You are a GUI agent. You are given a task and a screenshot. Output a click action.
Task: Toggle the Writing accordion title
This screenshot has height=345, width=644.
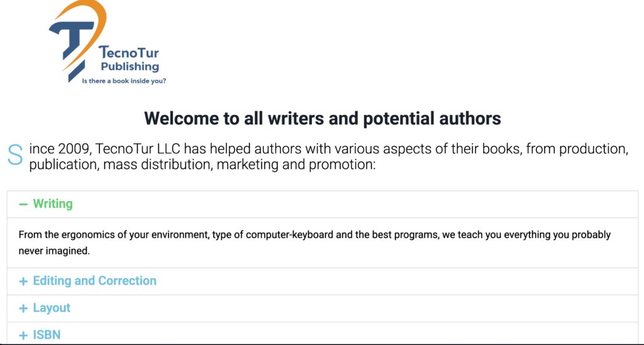click(x=53, y=204)
